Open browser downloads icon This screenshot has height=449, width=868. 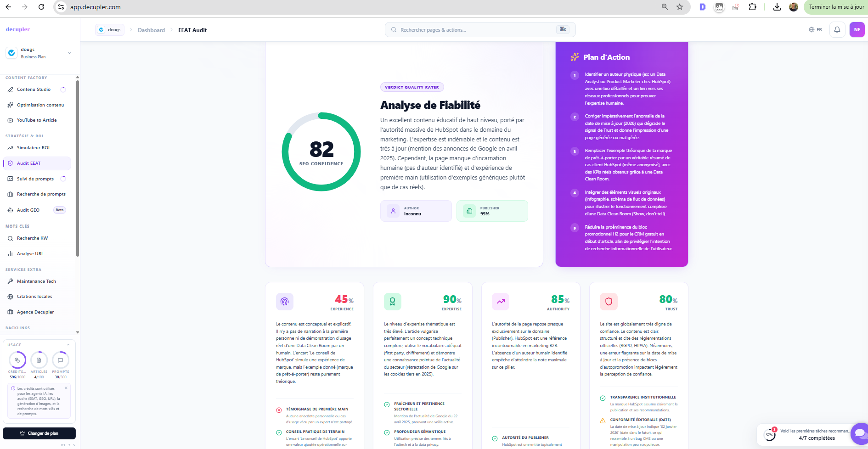(x=777, y=7)
